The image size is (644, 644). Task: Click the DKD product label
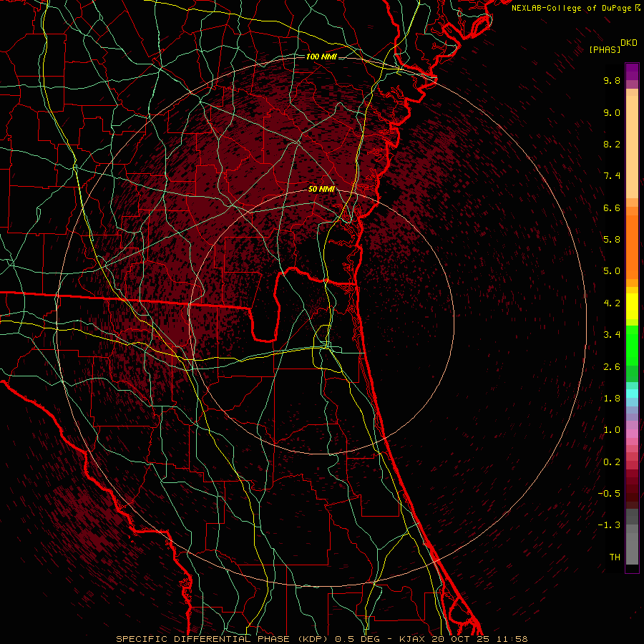(629, 42)
